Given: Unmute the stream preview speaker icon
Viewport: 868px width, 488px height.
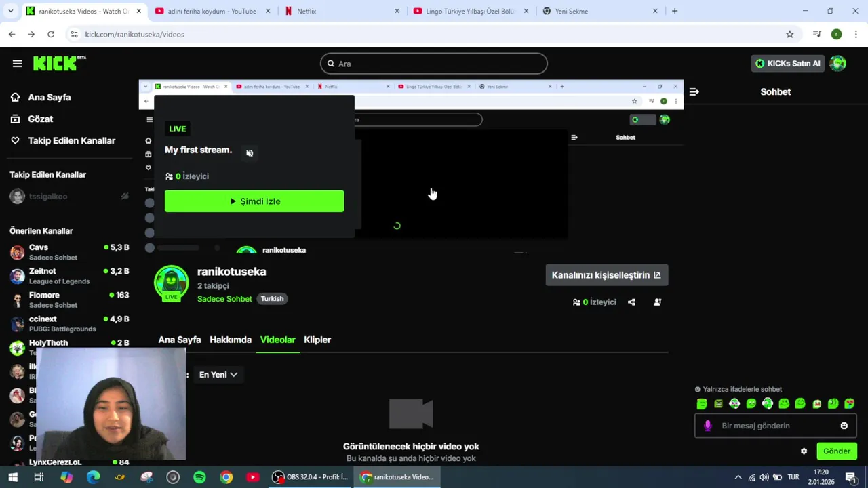Looking at the screenshot, I should 250,153.
